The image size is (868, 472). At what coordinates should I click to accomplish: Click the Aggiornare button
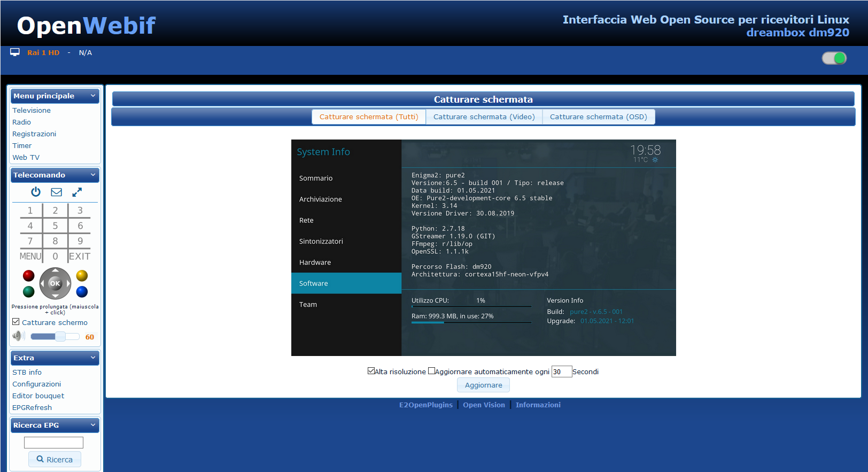(x=484, y=385)
